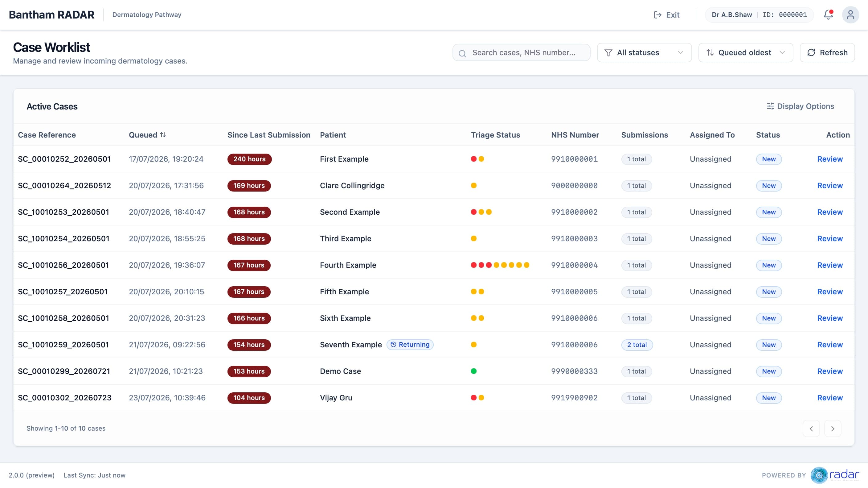
Task: Focus the Search cases input field
Action: coord(521,53)
